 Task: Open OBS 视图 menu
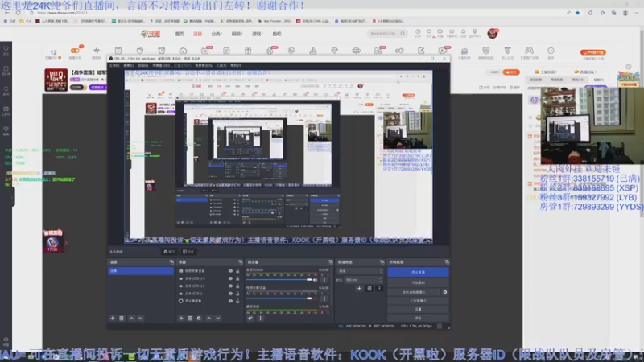pyautogui.click(x=142, y=65)
